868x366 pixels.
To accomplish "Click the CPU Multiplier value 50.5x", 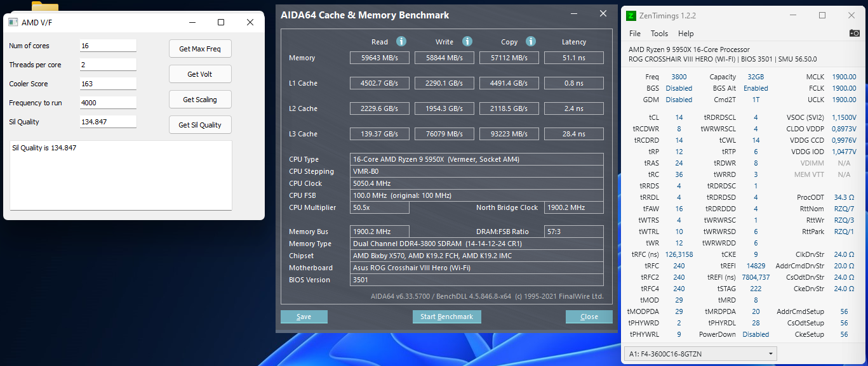I will [380, 207].
